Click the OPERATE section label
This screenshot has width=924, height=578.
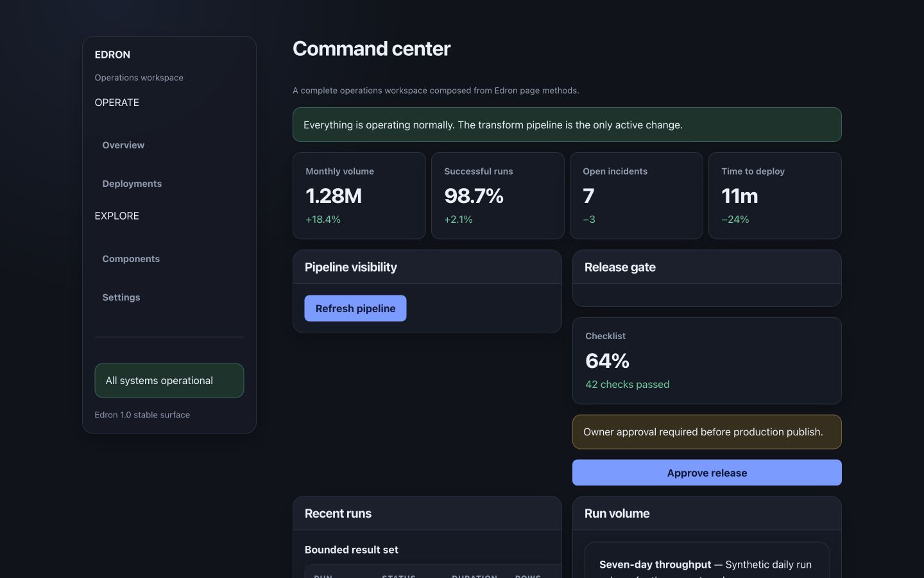[x=117, y=103]
